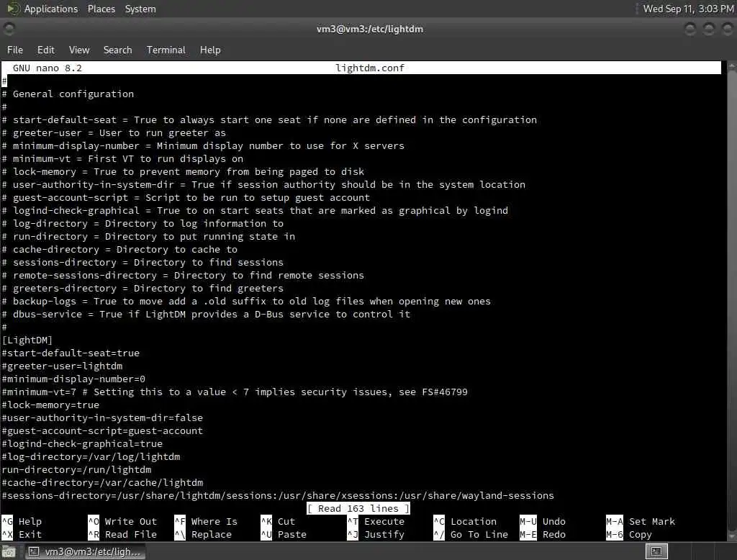Click the ^U Paste shortcut label
Image resolution: width=737 pixels, height=560 pixels.
[284, 535]
